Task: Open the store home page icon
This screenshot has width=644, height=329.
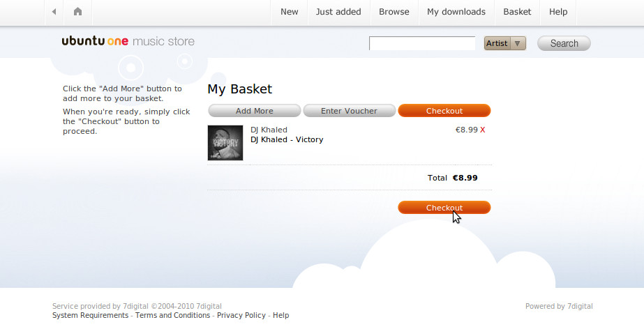Action: pos(77,12)
